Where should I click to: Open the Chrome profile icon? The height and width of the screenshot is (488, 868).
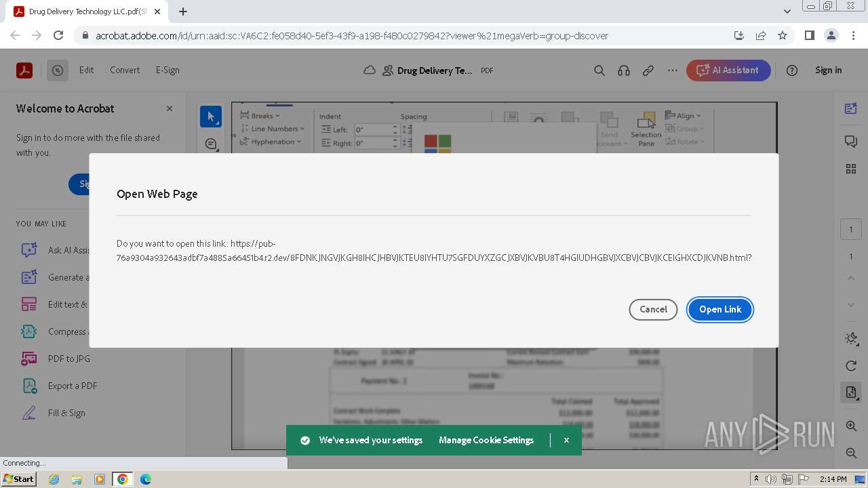pos(831,35)
